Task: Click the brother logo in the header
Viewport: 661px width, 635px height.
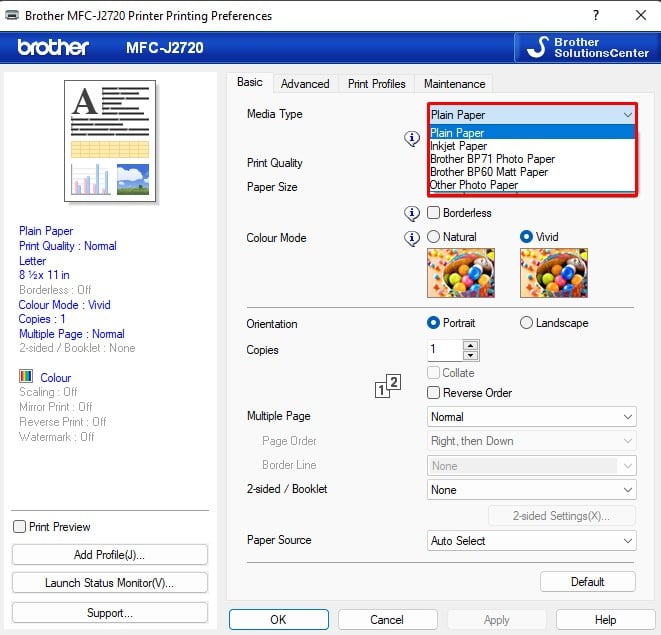Action: (x=53, y=47)
